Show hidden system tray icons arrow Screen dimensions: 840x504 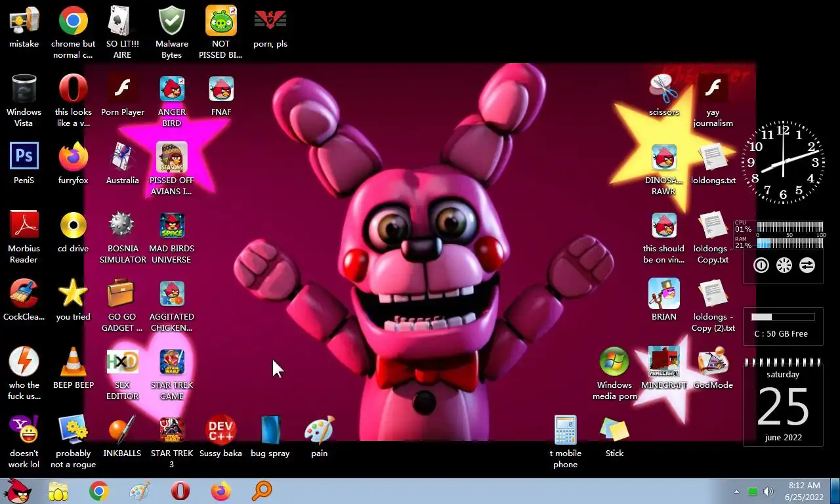(x=736, y=492)
